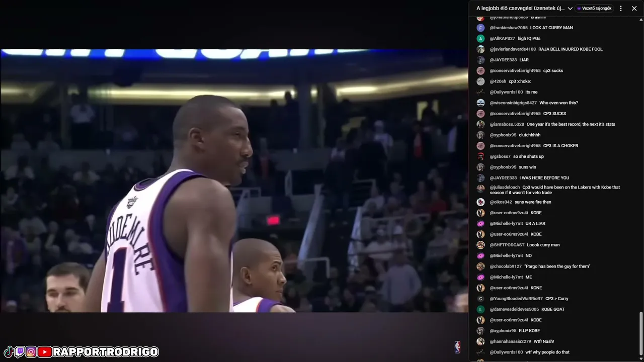Click avatar beside the "R.I.P KOBE" message
This screenshot has height=362, width=644.
click(480, 331)
